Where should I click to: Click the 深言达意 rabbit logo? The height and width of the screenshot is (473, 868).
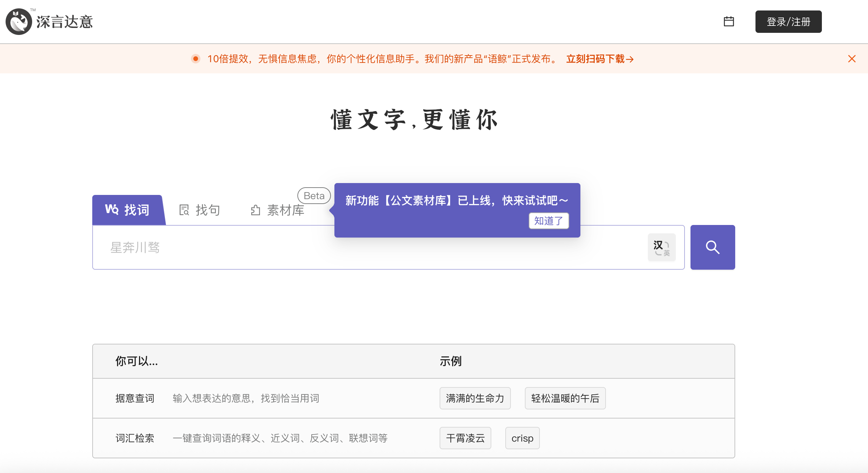[18, 21]
